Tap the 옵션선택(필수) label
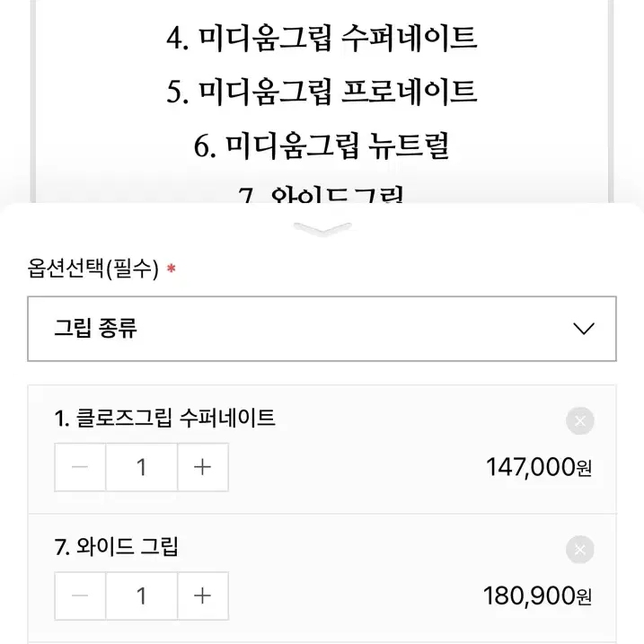The width and height of the screenshot is (644, 644). pyautogui.click(x=93, y=269)
